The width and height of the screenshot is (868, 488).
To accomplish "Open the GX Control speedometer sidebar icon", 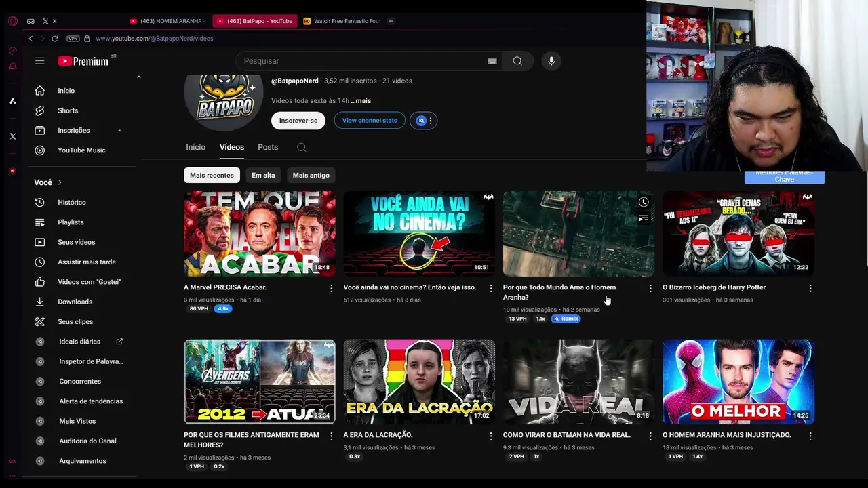I will pyautogui.click(x=12, y=51).
